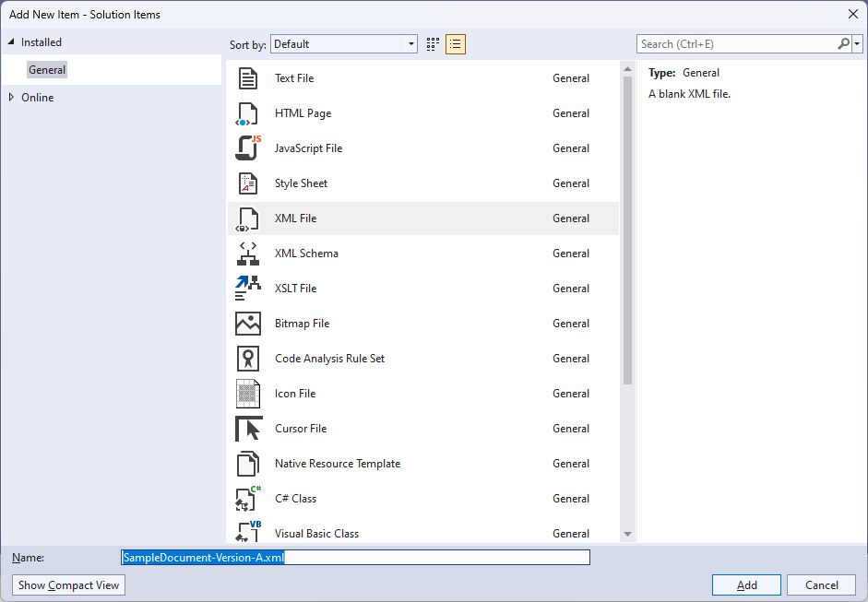Select the General category under Installed
Viewport: 868px width, 602px height.
[x=47, y=69]
